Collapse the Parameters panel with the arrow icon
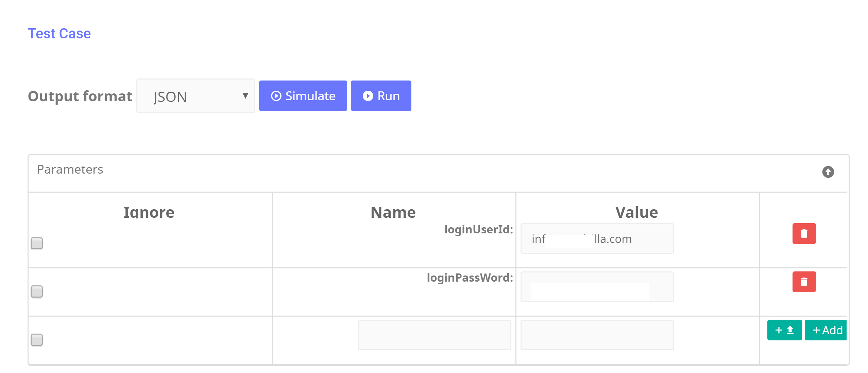 pyautogui.click(x=828, y=172)
